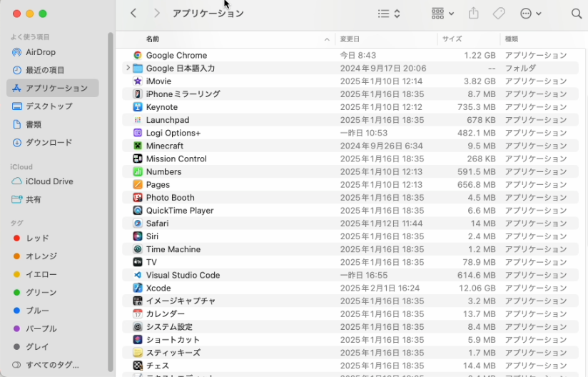
Task: Show すべてのタグ… in the sidebar
Action: [53, 365]
